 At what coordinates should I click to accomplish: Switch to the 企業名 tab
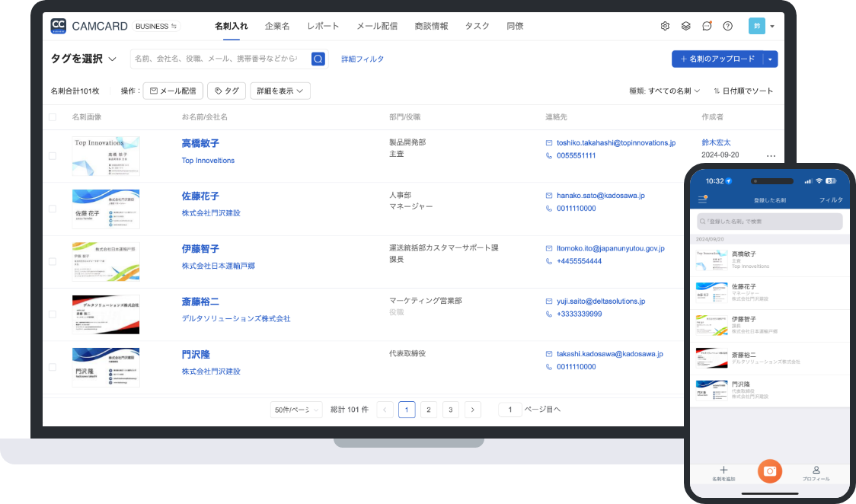(276, 25)
